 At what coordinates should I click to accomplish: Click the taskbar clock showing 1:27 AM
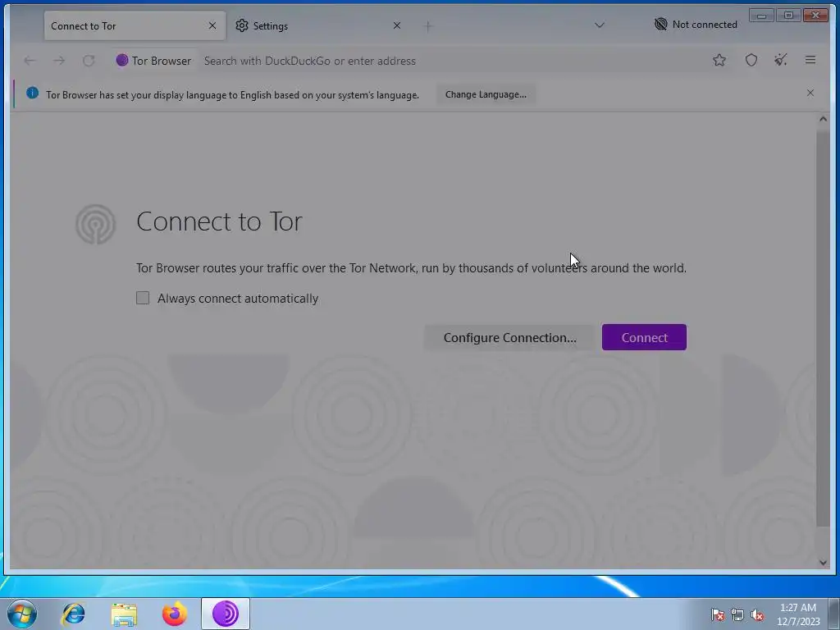[797, 614]
